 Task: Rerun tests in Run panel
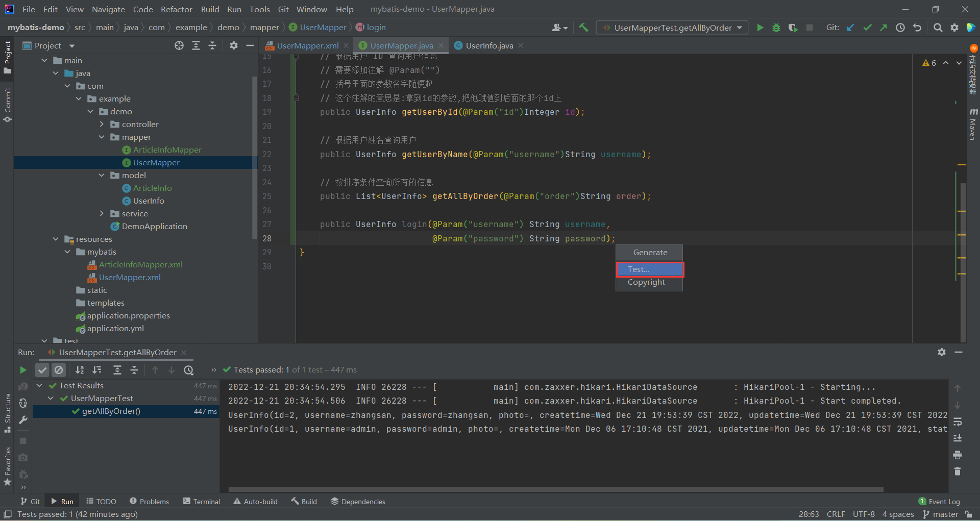(23, 370)
